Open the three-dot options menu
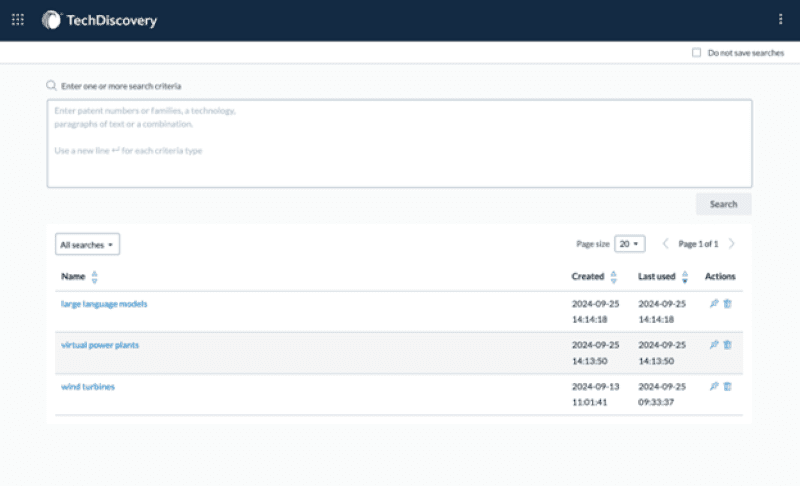This screenshot has height=486, width=800. point(780,19)
